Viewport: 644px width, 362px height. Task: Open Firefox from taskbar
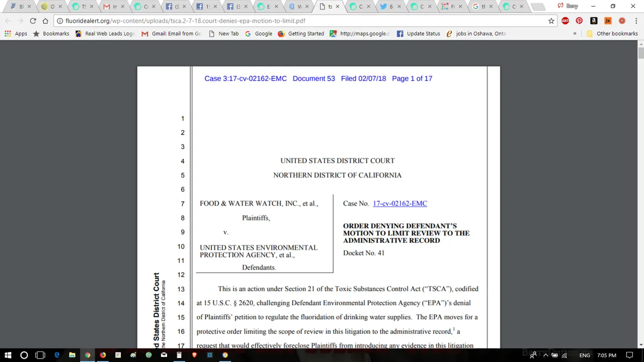click(103, 355)
